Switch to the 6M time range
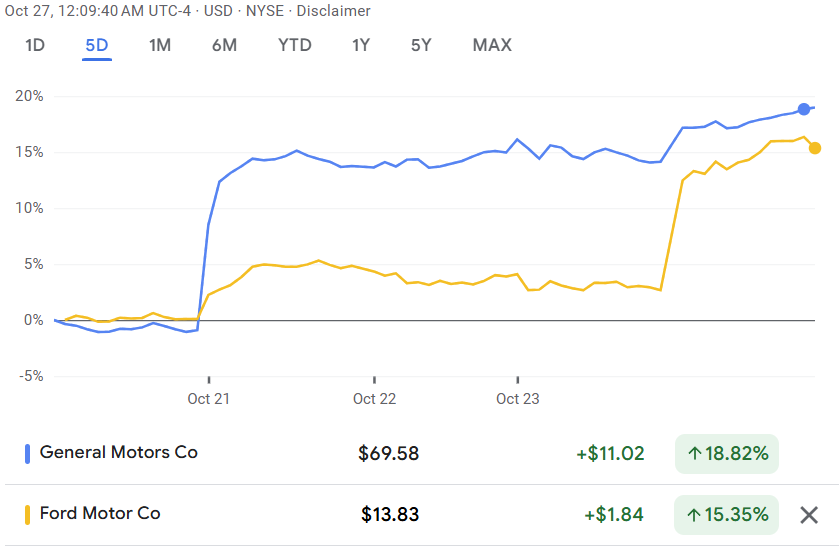The height and width of the screenshot is (546, 839). tap(224, 45)
